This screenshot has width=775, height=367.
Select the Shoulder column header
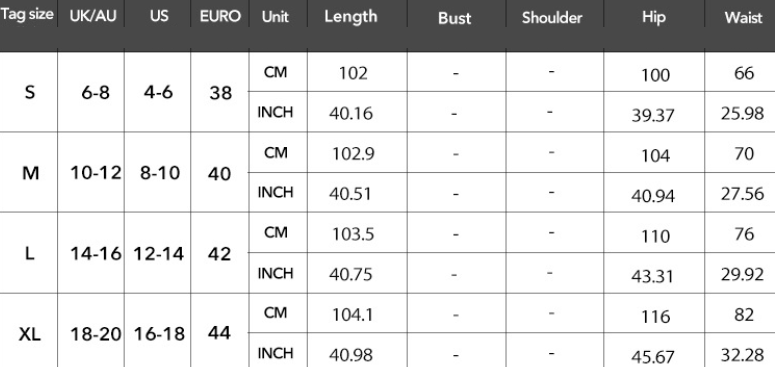(552, 18)
